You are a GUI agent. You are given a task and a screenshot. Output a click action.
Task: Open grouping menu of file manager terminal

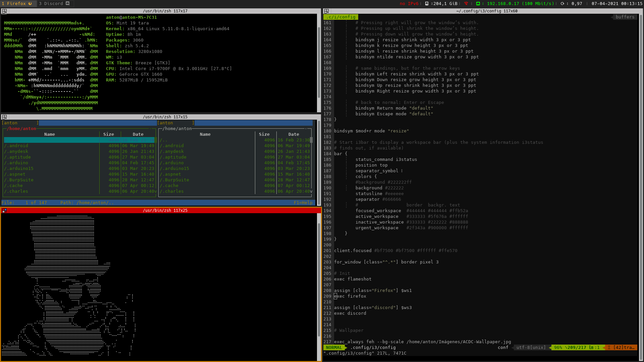click(4, 117)
